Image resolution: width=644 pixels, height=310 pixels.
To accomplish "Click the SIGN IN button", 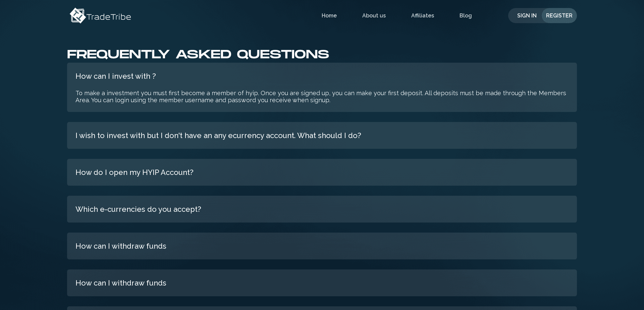I will [527, 15].
